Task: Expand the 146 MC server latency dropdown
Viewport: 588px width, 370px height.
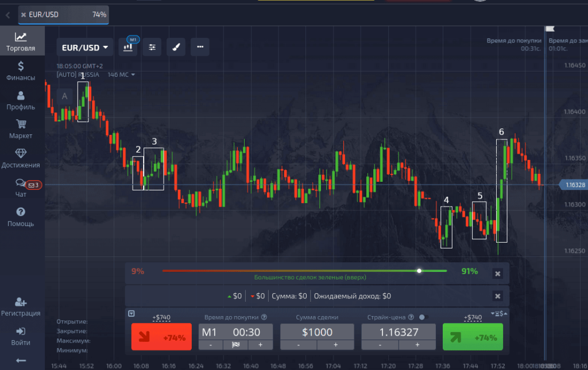Action: [133, 75]
